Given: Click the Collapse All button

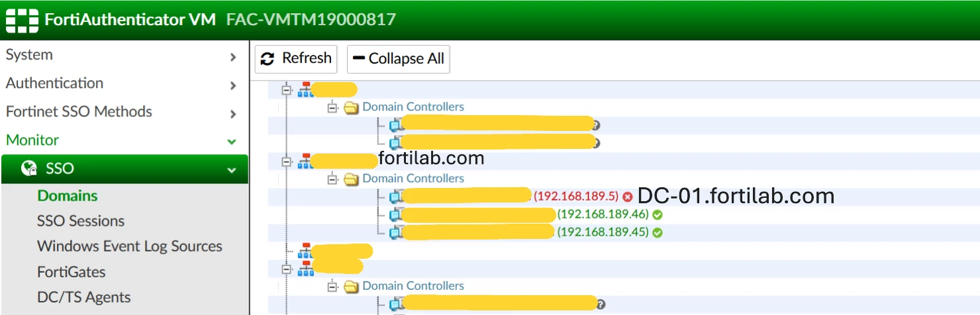Looking at the screenshot, I should 399,59.
